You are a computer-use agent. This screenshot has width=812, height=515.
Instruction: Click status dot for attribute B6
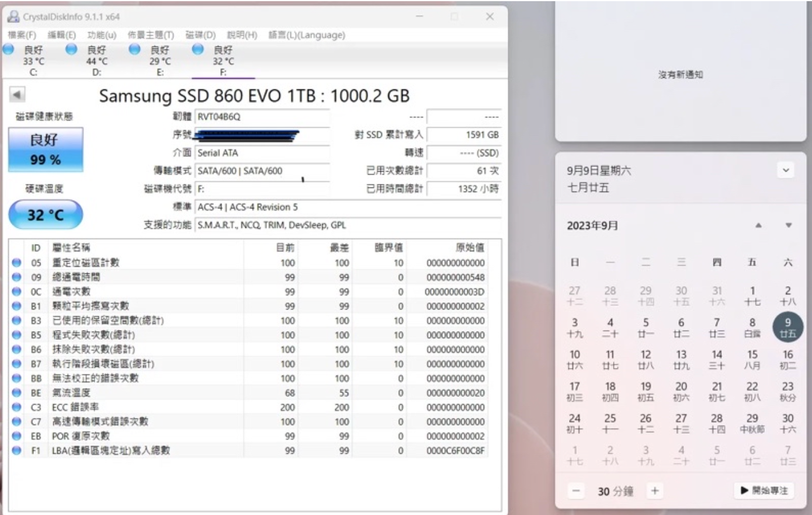click(16, 349)
